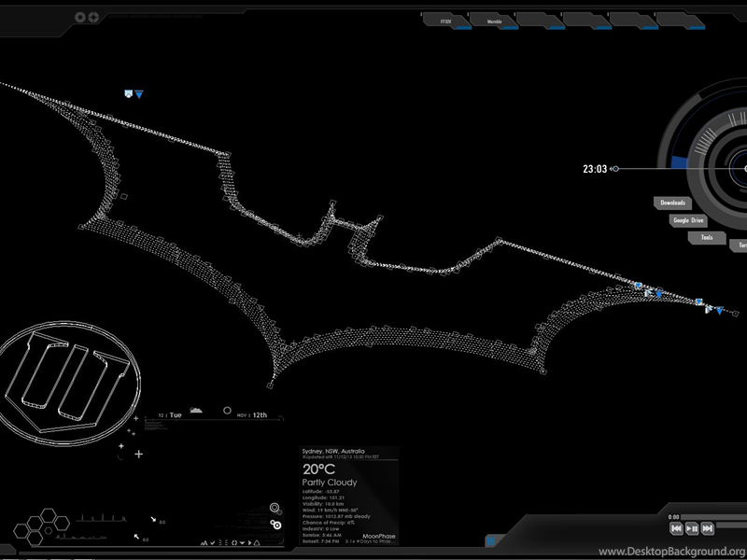Click the Sunset time row

[320, 541]
